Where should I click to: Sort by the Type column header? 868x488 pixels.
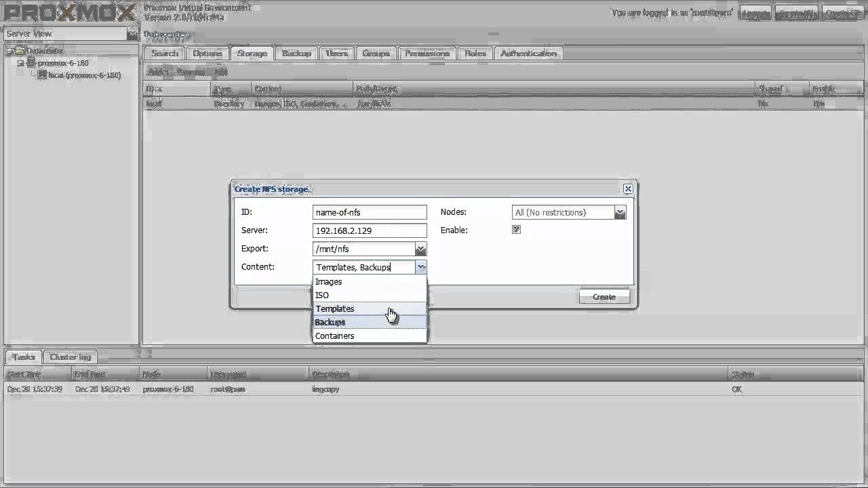point(232,89)
